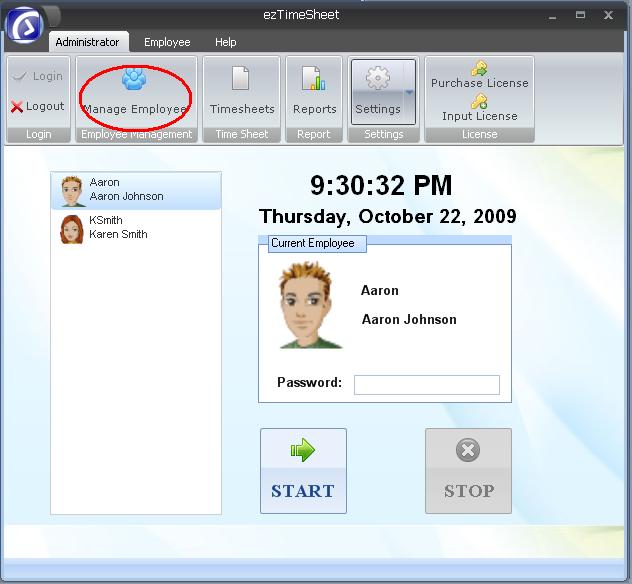
Task: Click the Manage Employee people icon
Action: [x=134, y=79]
